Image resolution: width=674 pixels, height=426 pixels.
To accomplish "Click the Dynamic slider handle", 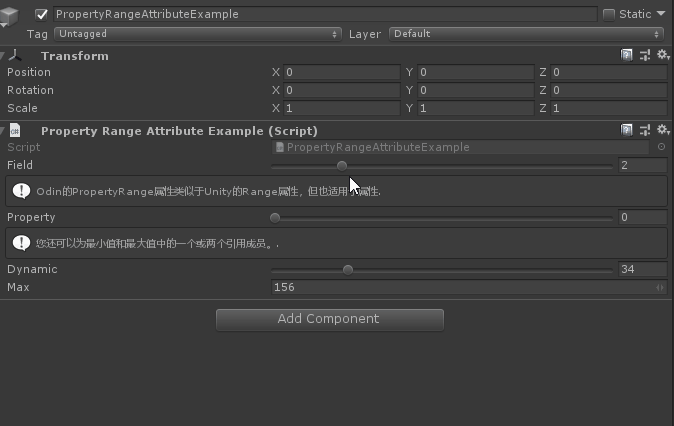I will pos(348,269).
